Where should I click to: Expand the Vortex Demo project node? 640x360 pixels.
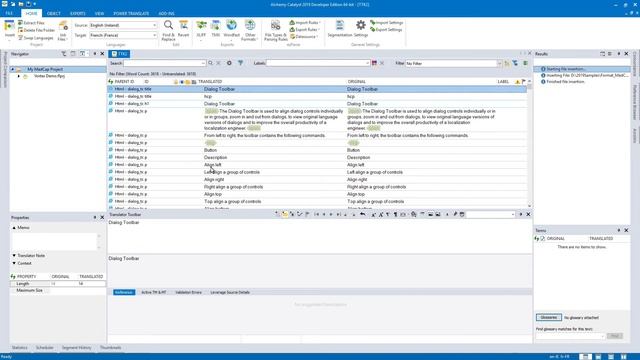tap(18, 76)
